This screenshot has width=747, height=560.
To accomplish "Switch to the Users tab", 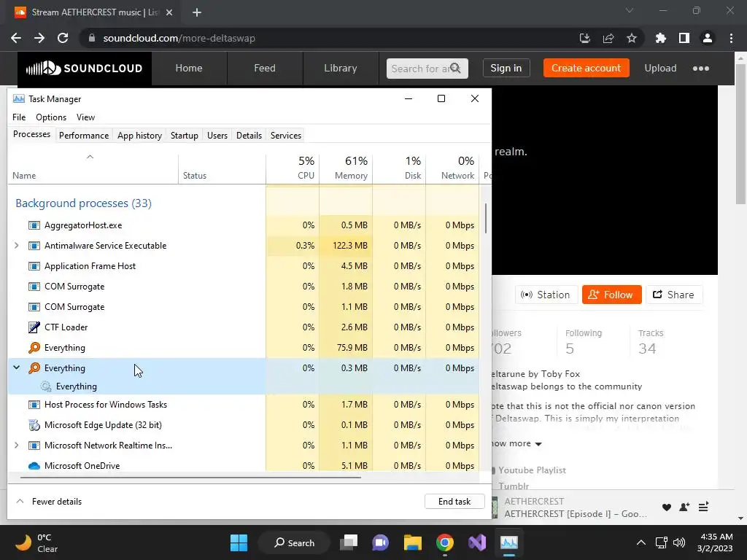I will tap(217, 135).
